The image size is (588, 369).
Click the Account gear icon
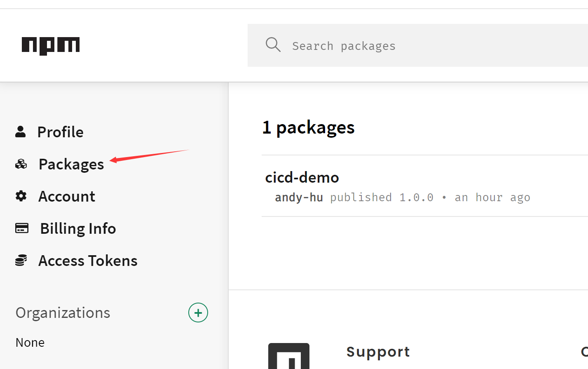pyautogui.click(x=21, y=196)
